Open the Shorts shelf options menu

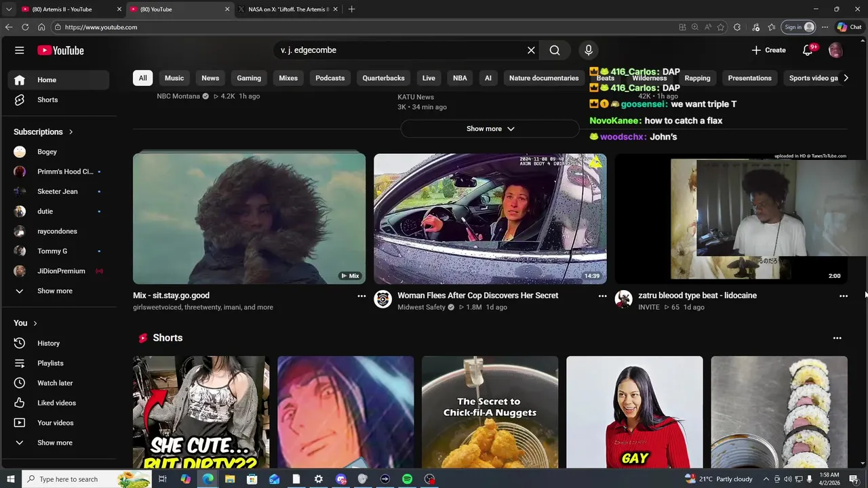coord(837,338)
